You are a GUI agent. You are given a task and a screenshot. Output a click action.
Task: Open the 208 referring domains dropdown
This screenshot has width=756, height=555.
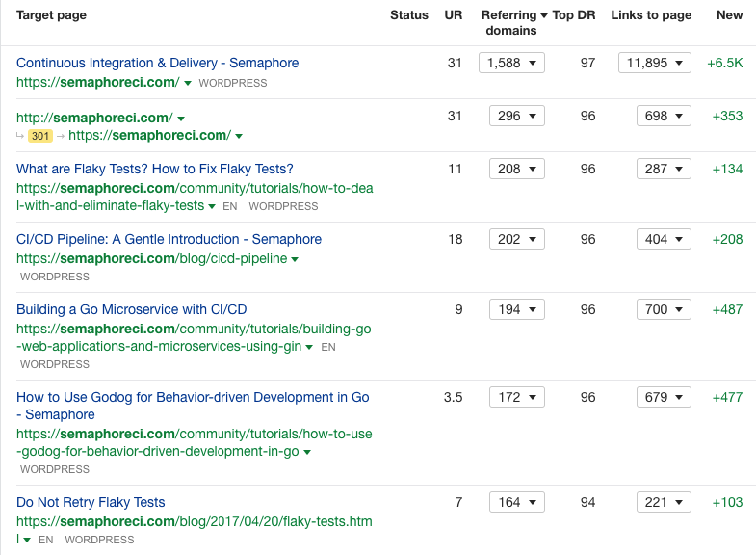516,169
